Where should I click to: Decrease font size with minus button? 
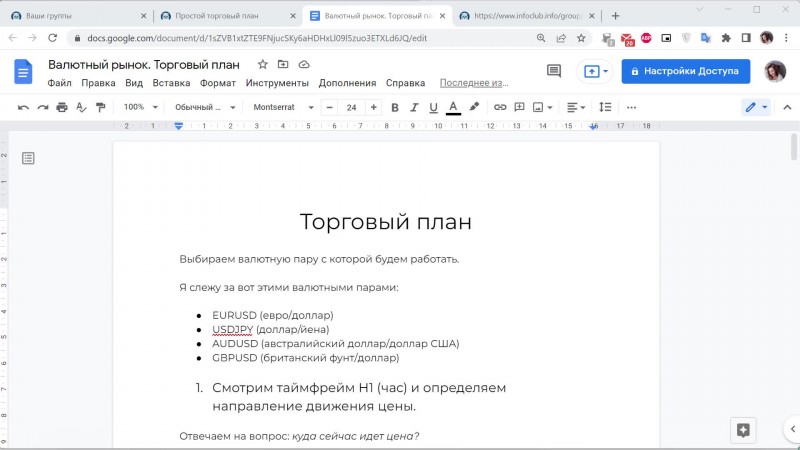[x=330, y=107]
